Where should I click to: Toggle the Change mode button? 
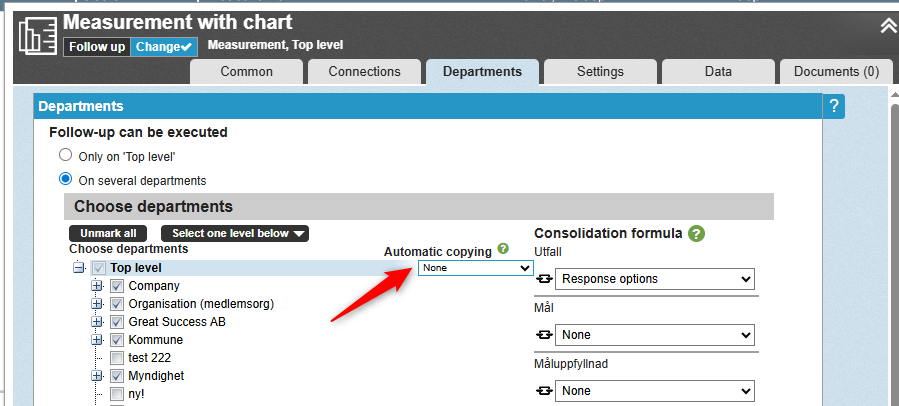point(161,47)
